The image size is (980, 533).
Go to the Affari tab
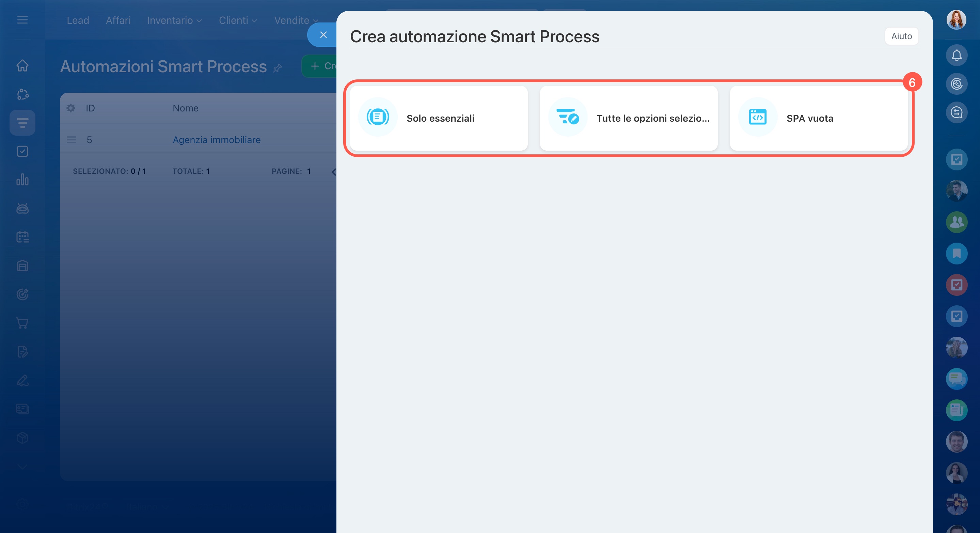[118, 20]
